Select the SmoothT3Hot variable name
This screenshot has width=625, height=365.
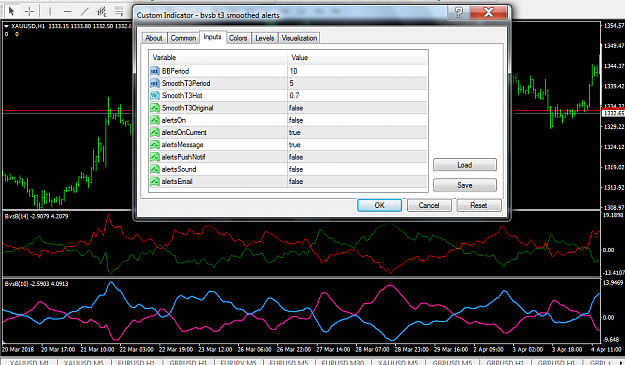pyautogui.click(x=182, y=96)
